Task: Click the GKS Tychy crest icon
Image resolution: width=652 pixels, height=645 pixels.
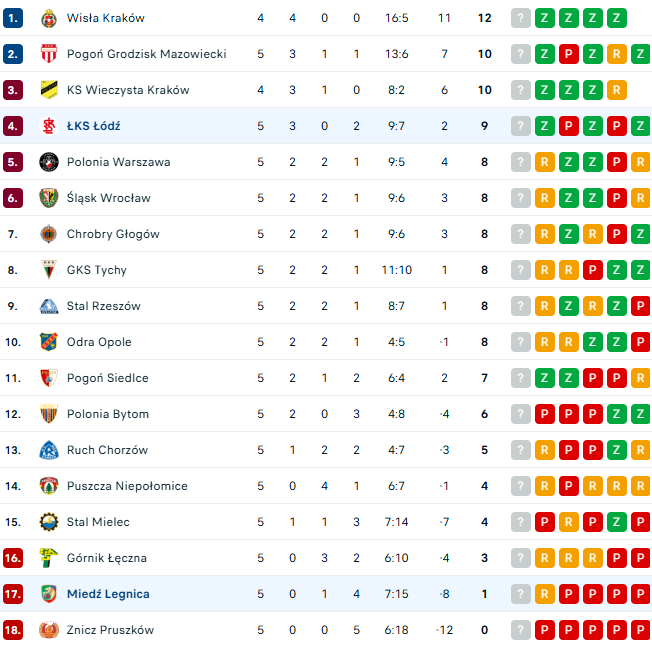Action: [x=48, y=270]
